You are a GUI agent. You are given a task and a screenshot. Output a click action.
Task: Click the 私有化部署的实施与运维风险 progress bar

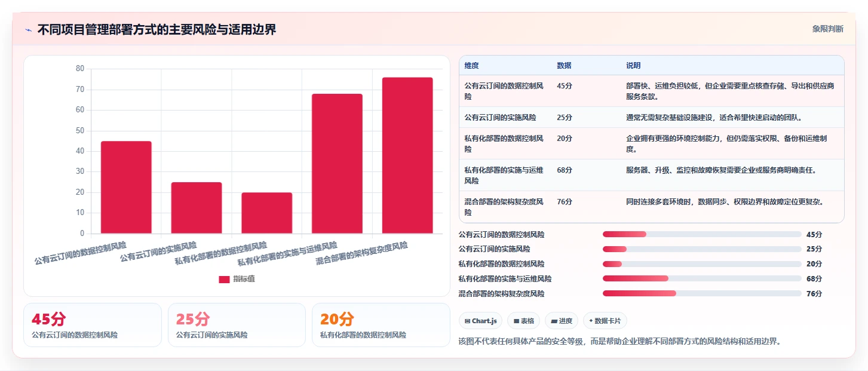tap(702, 278)
